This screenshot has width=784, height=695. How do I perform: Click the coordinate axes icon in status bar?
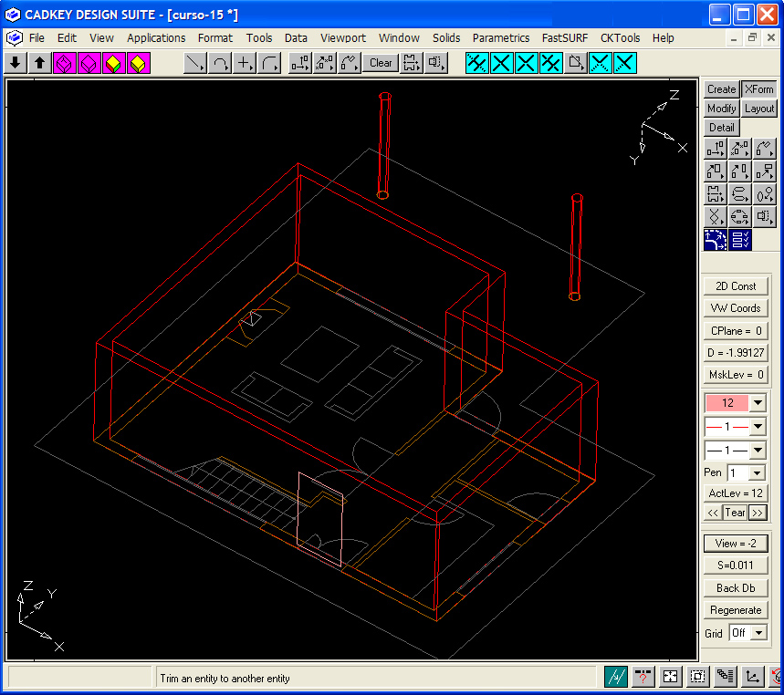tap(752, 677)
